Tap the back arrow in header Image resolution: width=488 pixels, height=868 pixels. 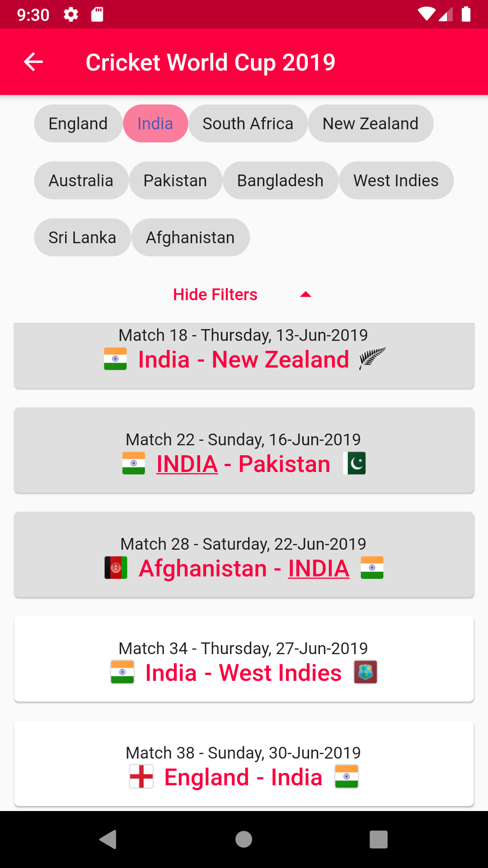[33, 62]
